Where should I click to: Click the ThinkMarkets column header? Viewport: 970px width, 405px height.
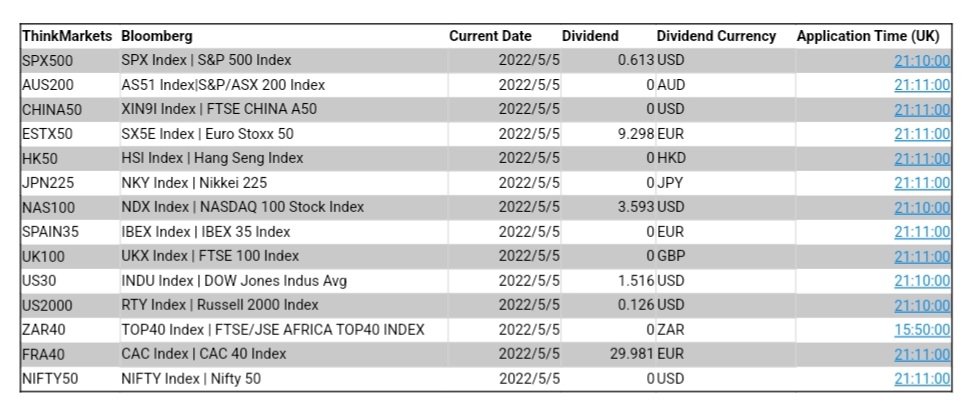pos(67,36)
